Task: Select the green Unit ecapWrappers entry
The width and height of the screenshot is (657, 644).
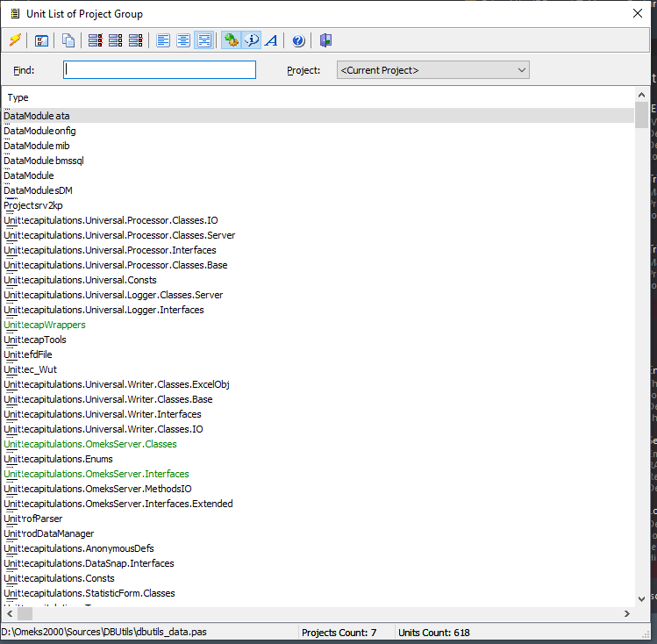Action: pos(45,325)
